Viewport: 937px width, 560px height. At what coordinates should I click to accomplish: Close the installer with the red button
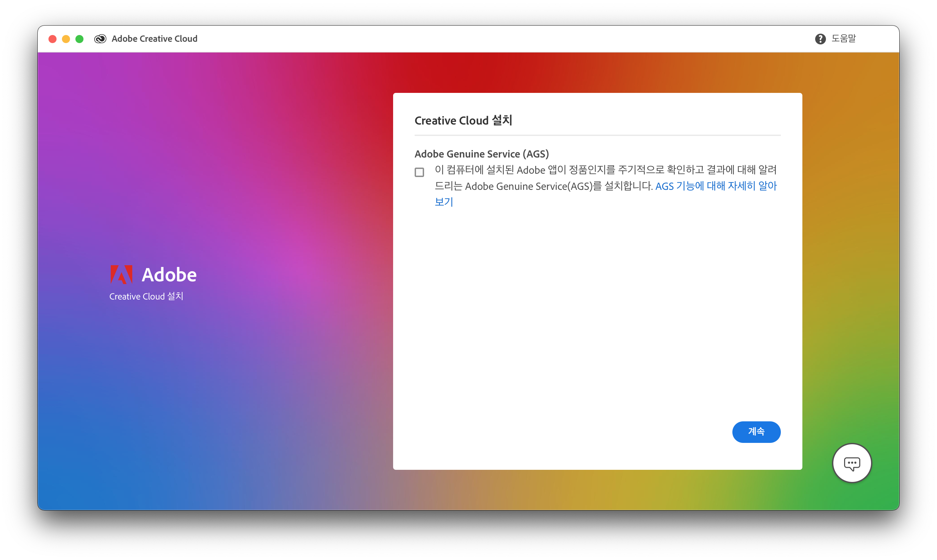point(53,39)
